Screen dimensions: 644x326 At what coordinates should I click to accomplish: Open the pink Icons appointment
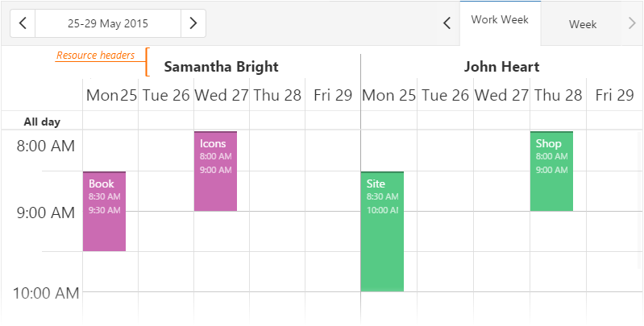coord(215,171)
